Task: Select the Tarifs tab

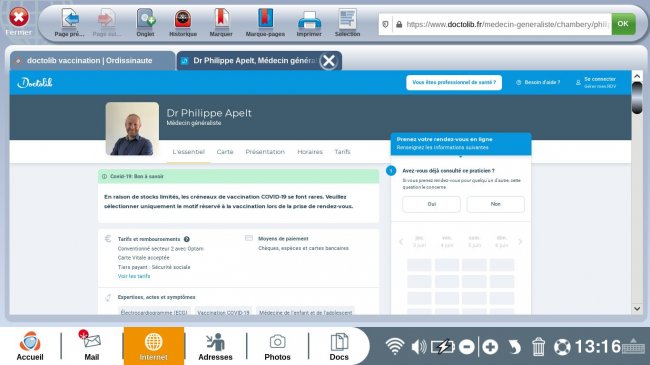Action: tap(342, 152)
